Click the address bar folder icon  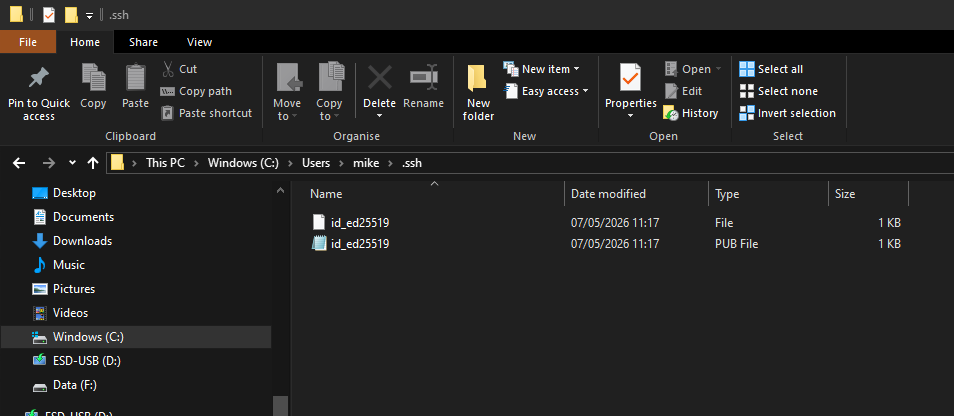pyautogui.click(x=117, y=162)
